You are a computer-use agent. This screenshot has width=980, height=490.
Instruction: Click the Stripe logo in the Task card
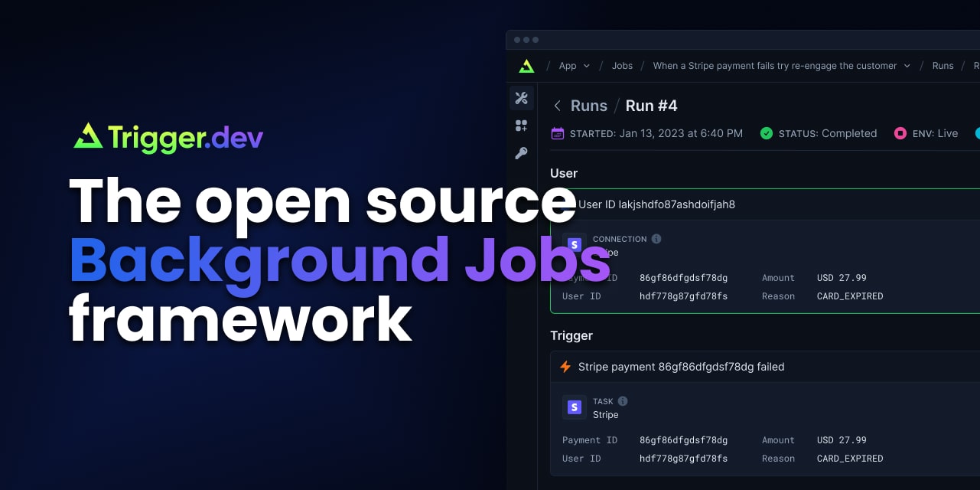[x=575, y=407]
